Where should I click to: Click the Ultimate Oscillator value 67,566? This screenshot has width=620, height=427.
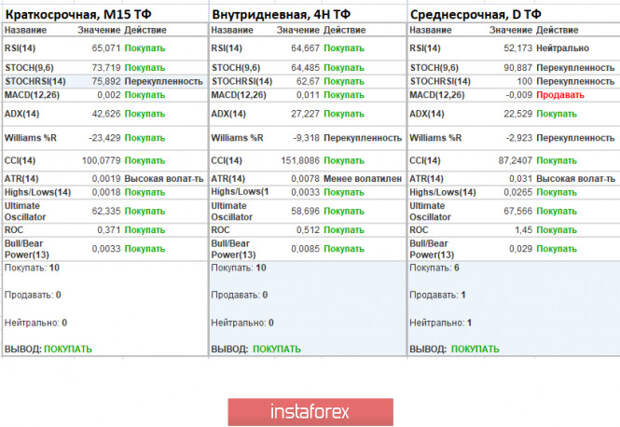point(518,211)
